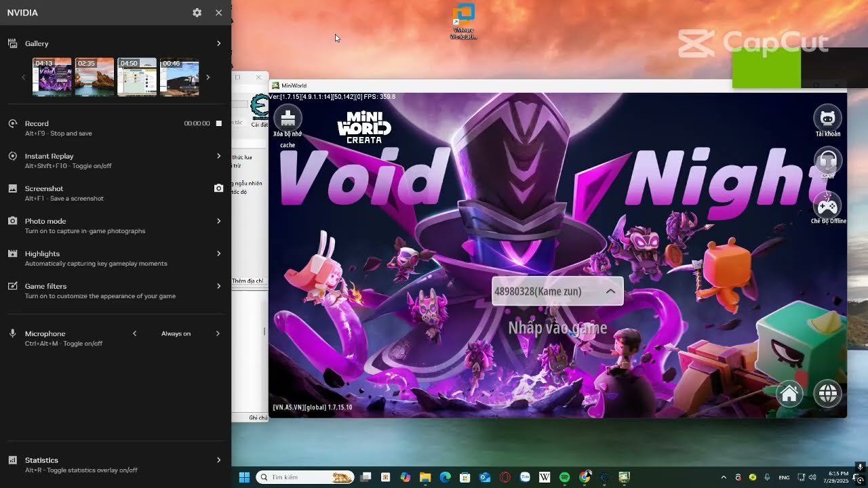This screenshot has height=488, width=868.
Task: Open Spotify from the taskbar
Action: [564, 477]
